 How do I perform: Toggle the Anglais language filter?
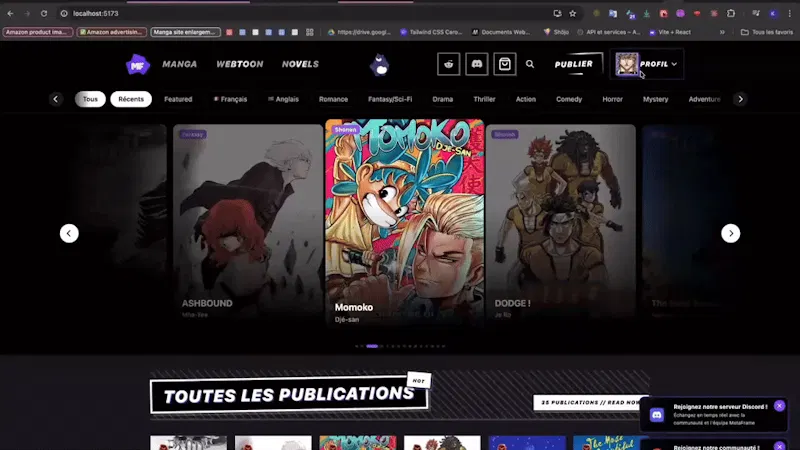(x=283, y=99)
